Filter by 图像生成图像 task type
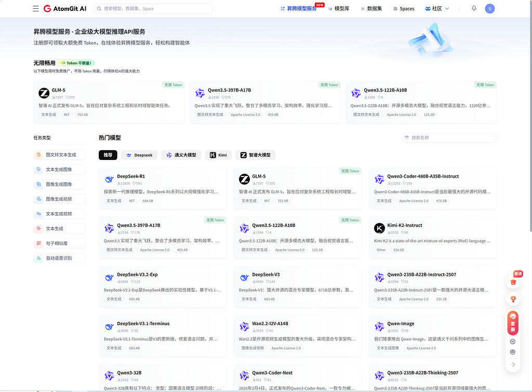The width and height of the screenshot is (532, 392). click(x=59, y=184)
